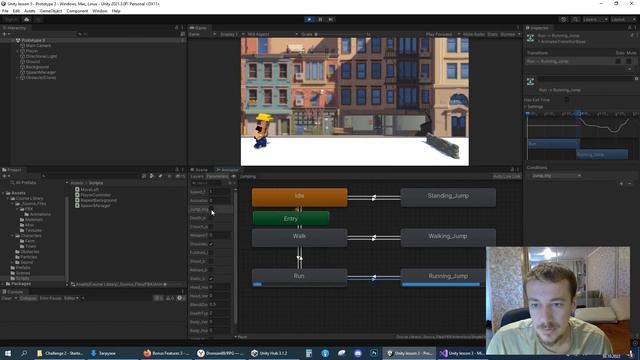The width and height of the screenshot is (640, 360).
Task: Toggle the Jump_trig parameter radio button
Action: (x=211, y=209)
